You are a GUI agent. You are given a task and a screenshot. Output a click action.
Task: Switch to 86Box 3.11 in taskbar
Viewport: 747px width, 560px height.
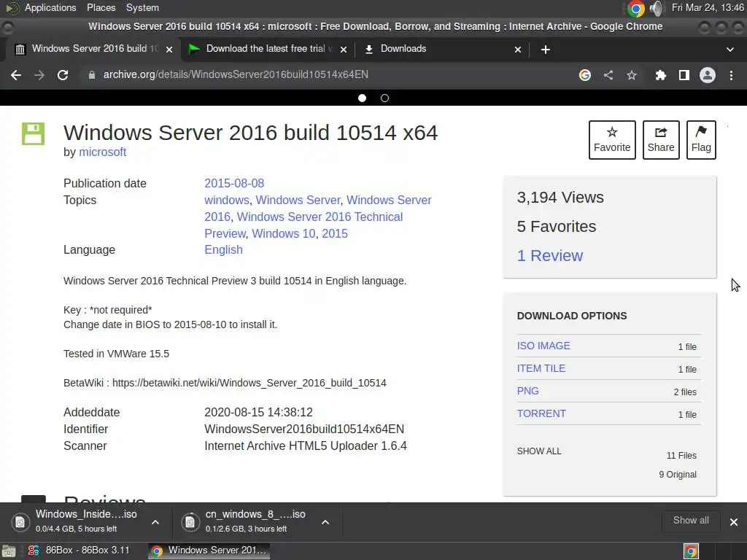tap(79, 551)
